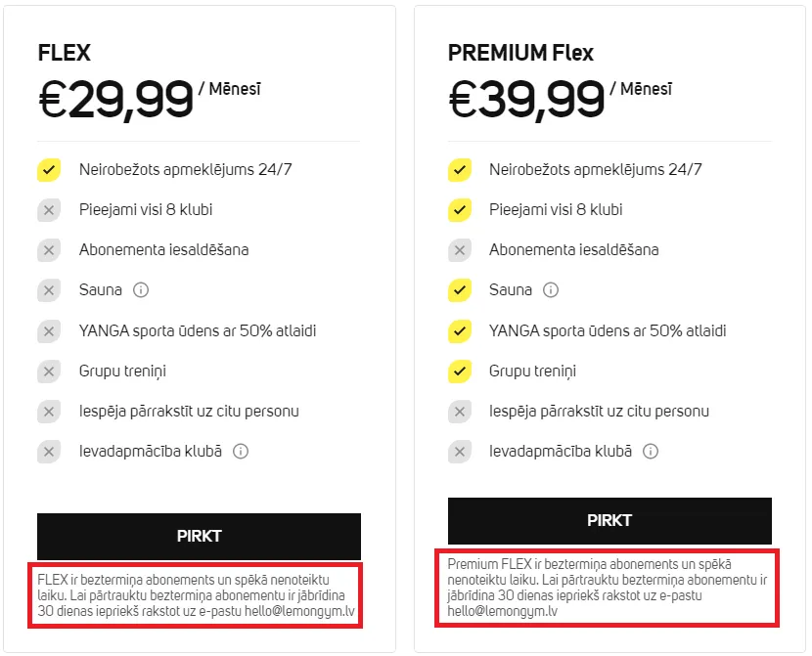Open the info icon next to PREMIUM Flex Sauna
Screen dimensions: 812x656
point(551,289)
